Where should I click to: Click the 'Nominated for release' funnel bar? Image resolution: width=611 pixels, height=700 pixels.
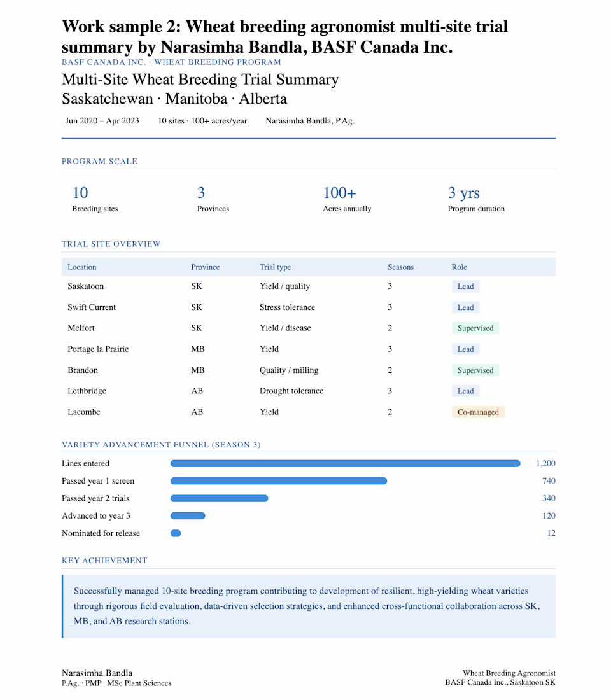(x=176, y=533)
